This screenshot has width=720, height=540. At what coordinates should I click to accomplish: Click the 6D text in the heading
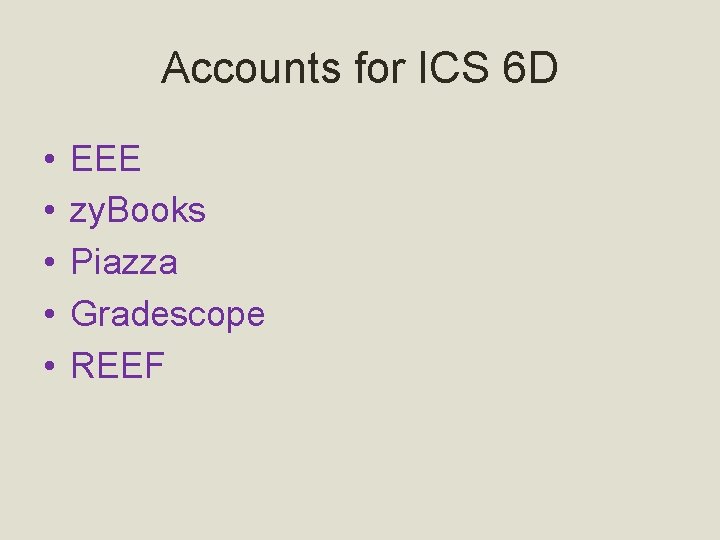[530, 68]
